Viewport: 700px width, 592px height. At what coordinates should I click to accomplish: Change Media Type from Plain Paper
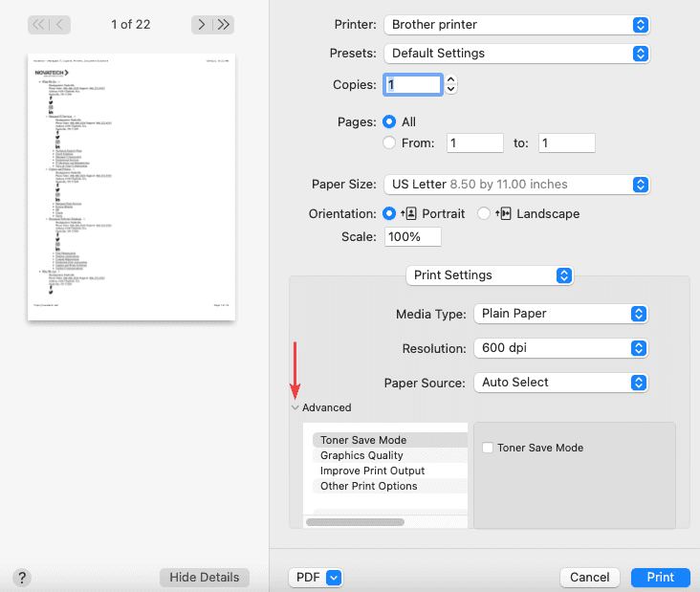[x=560, y=313]
